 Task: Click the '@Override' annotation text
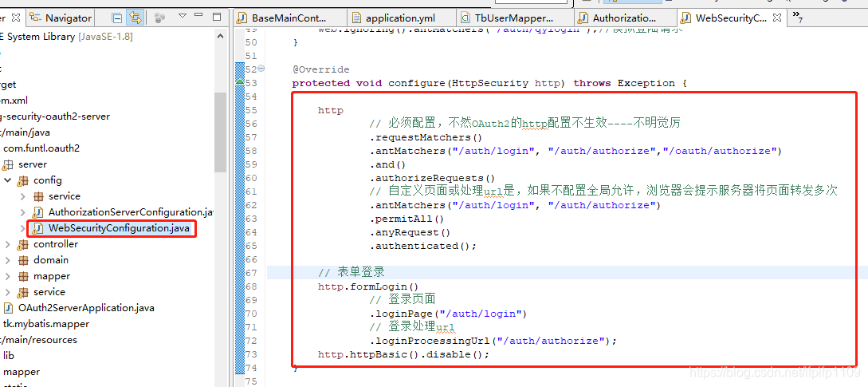click(321, 69)
